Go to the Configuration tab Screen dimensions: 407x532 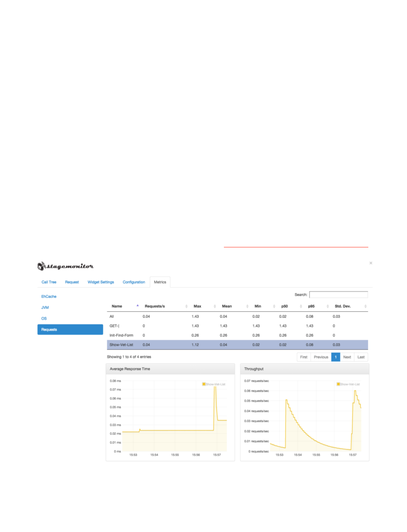[x=134, y=282]
